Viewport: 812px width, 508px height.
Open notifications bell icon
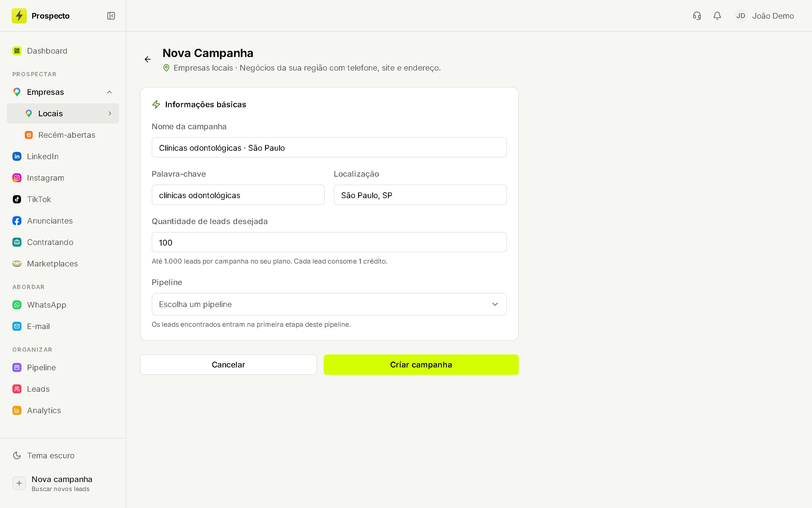click(x=717, y=16)
